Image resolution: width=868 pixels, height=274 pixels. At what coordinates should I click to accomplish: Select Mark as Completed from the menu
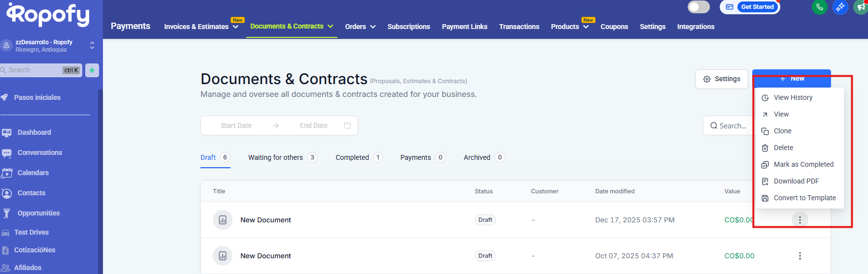click(x=803, y=164)
